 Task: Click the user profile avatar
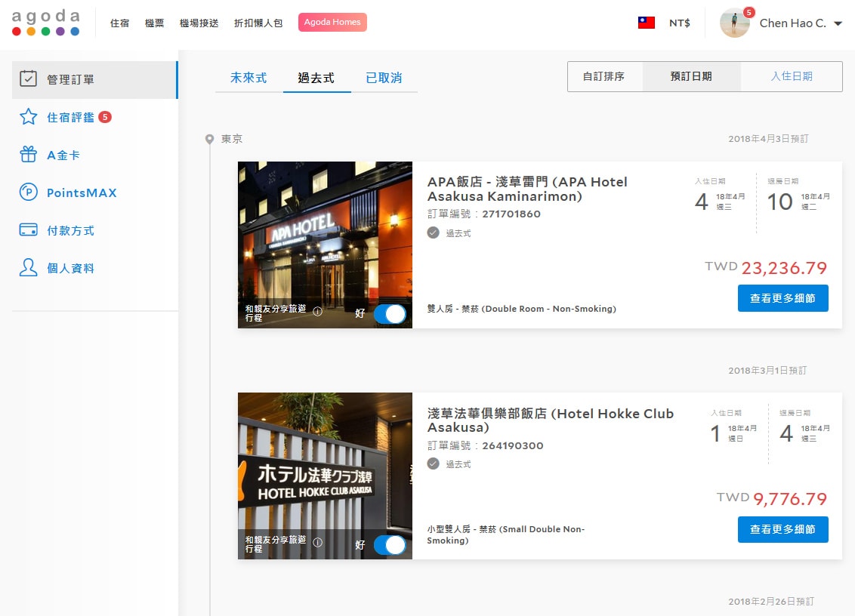coord(734,23)
